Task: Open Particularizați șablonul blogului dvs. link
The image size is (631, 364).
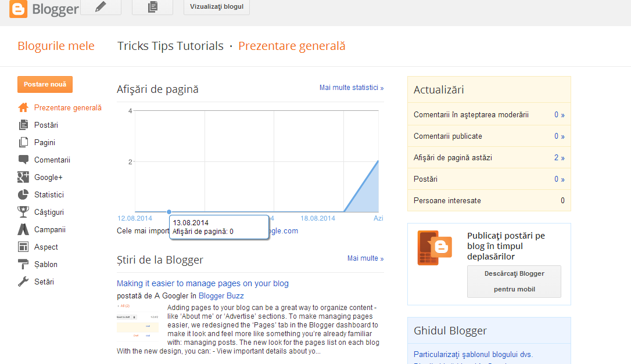Action: [x=473, y=354]
